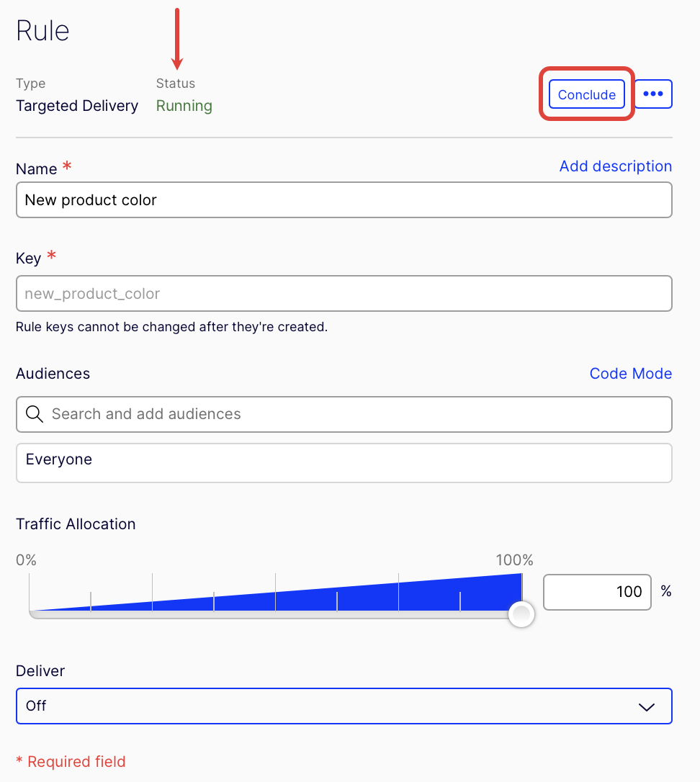
Task: Click the traffic percentage box showing 100
Action: (x=597, y=592)
